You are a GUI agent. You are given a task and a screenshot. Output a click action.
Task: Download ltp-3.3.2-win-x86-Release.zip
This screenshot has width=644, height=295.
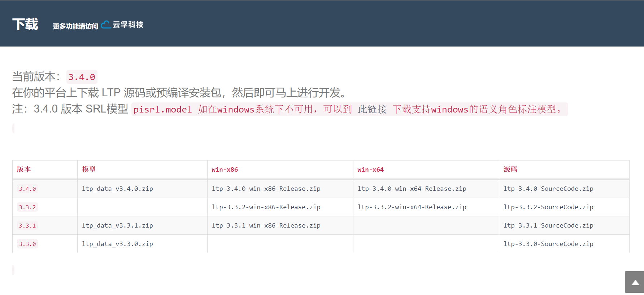point(266,207)
